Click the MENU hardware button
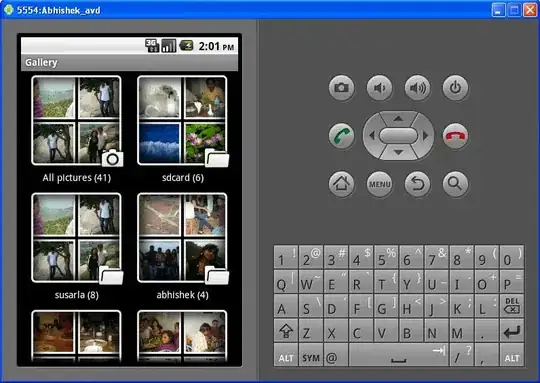Image resolution: width=540 pixels, height=383 pixels. coord(379,184)
